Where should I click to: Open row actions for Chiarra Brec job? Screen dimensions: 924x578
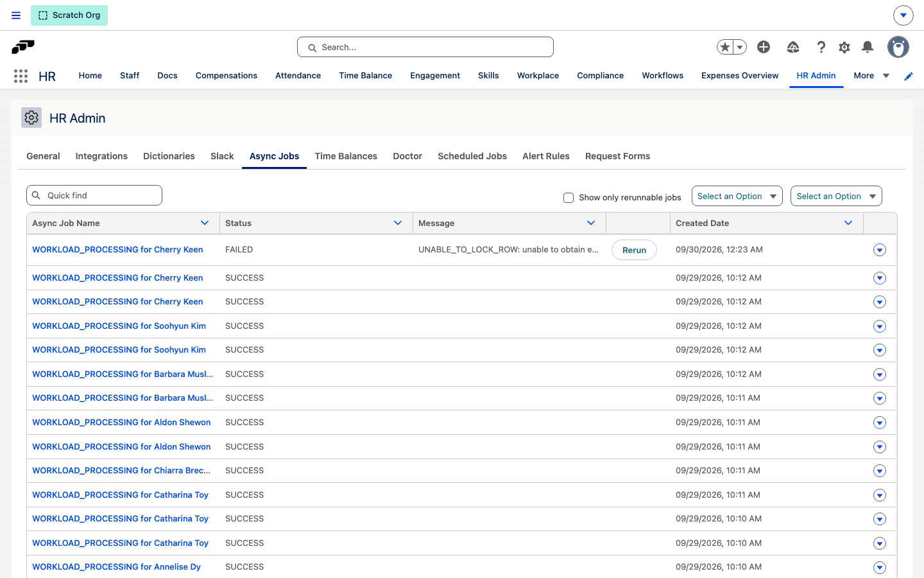point(880,471)
